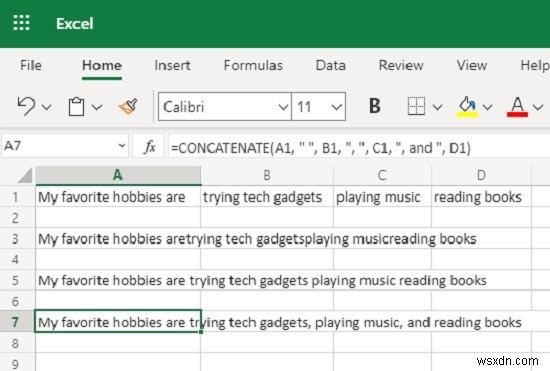Expand the font color dropdown arrow
This screenshot has width=550, height=371.
pyautogui.click(x=538, y=107)
